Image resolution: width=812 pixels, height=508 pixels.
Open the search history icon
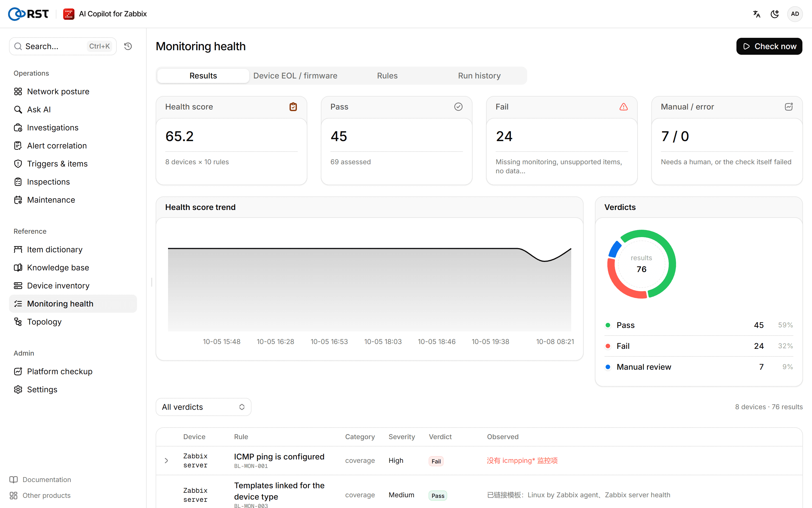[x=128, y=46]
